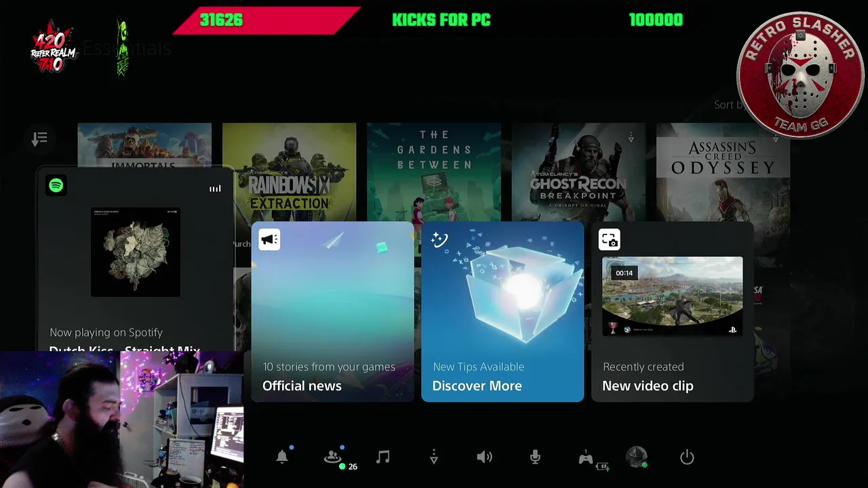This screenshot has height=488, width=868.
Task: Open the Power options icon
Action: click(687, 457)
